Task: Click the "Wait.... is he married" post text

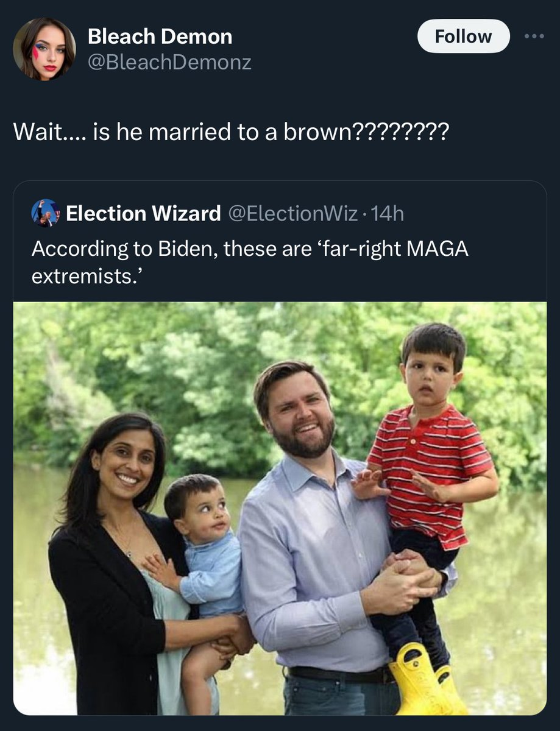Action: coord(230,132)
